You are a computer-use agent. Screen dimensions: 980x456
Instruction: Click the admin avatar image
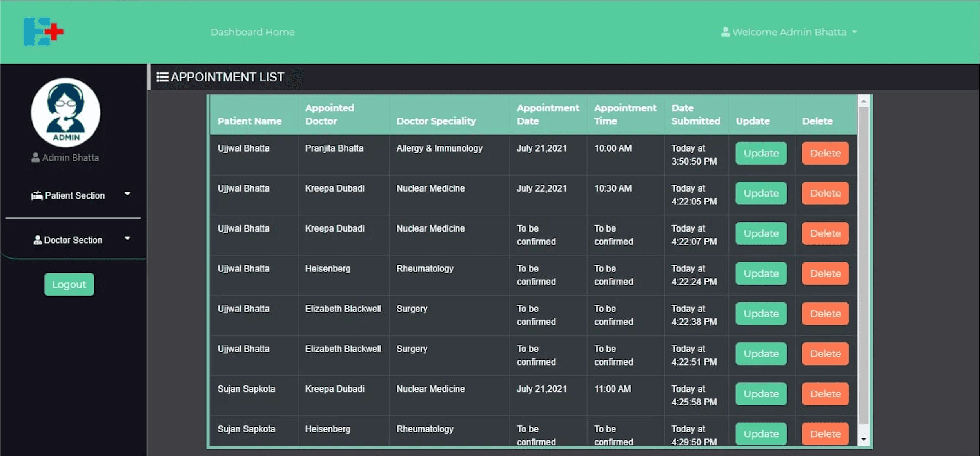click(65, 113)
